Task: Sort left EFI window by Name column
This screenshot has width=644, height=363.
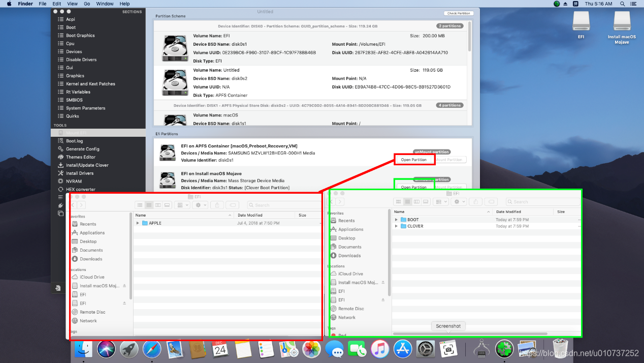Action: (141, 215)
